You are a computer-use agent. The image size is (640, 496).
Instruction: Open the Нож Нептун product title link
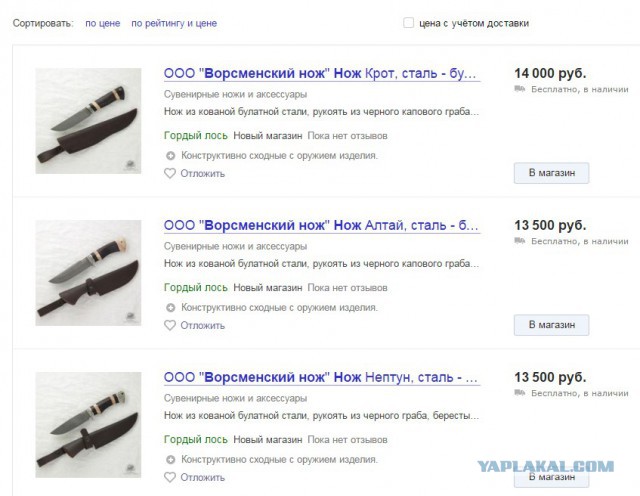tap(322, 377)
